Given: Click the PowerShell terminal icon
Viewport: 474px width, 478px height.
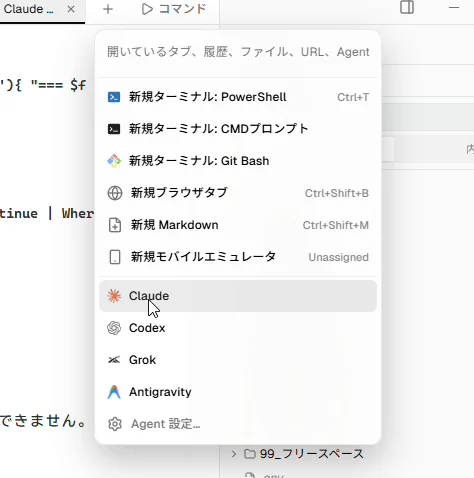Looking at the screenshot, I should [x=114, y=97].
